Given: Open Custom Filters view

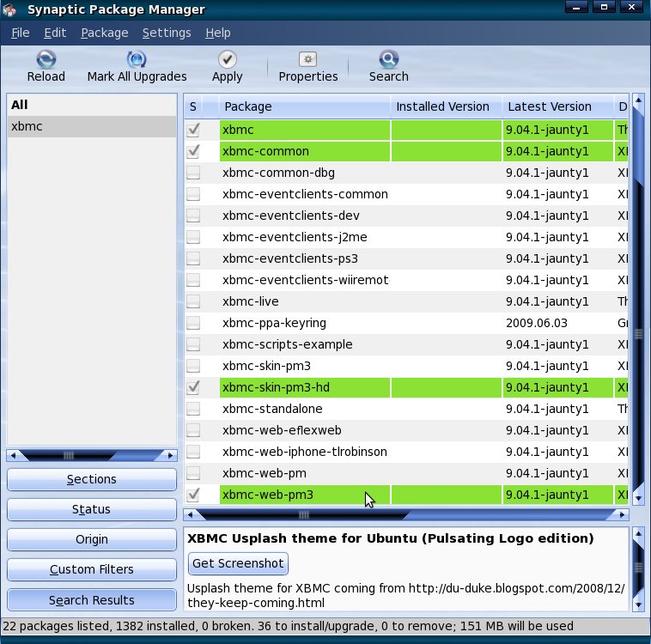Looking at the screenshot, I should (92, 569).
